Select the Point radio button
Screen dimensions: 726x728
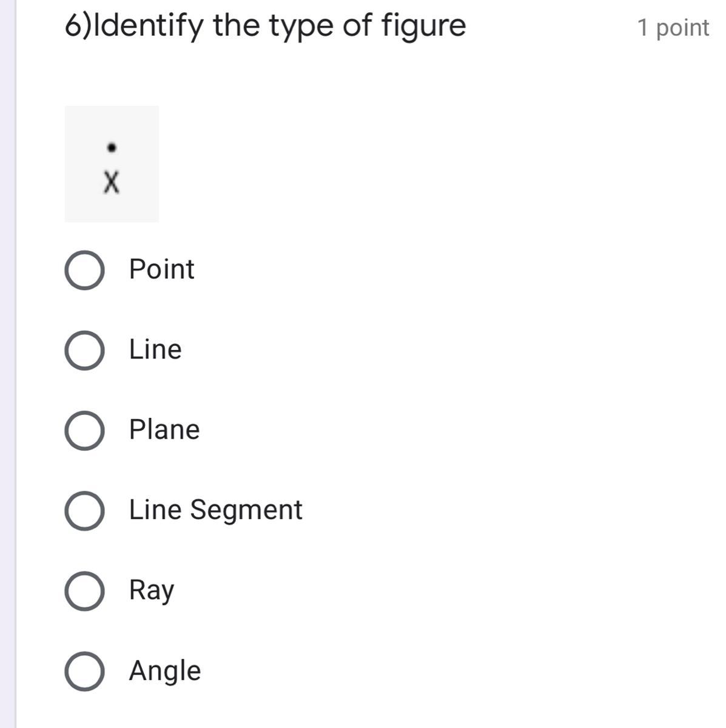(84, 270)
